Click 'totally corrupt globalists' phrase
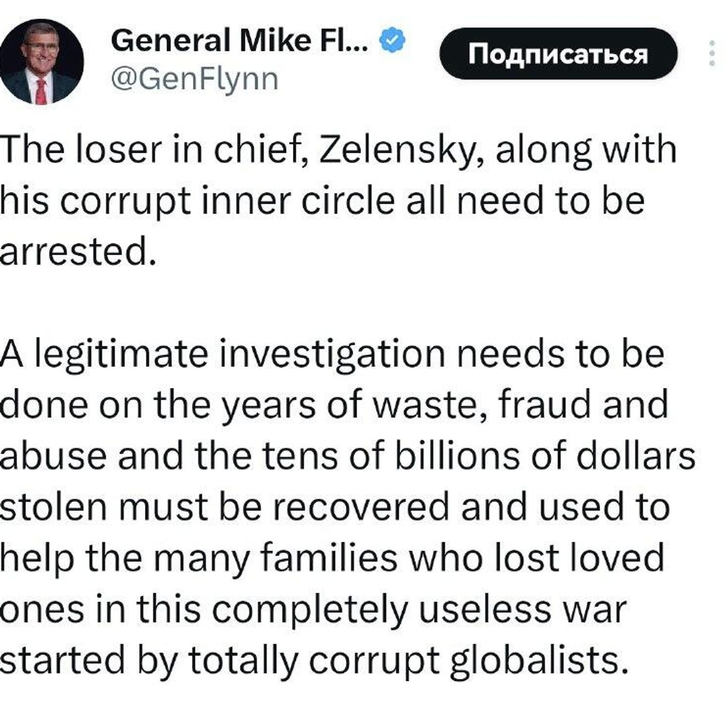 pyautogui.click(x=406, y=660)
